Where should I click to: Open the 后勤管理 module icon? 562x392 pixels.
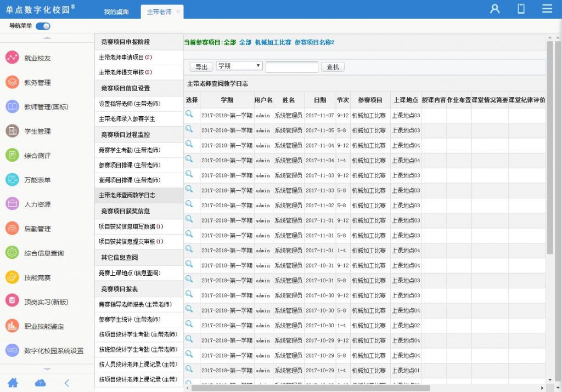coord(12,229)
